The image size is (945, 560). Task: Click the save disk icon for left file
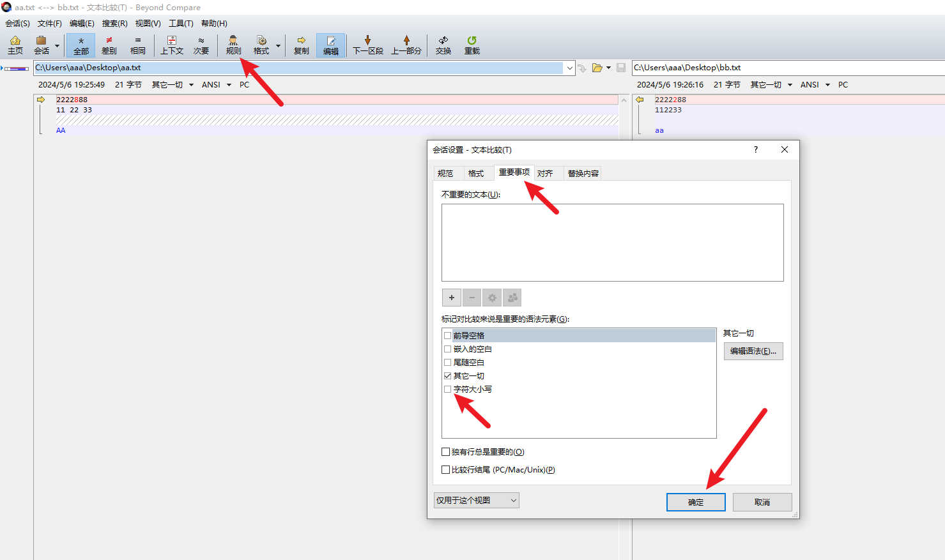(x=621, y=68)
